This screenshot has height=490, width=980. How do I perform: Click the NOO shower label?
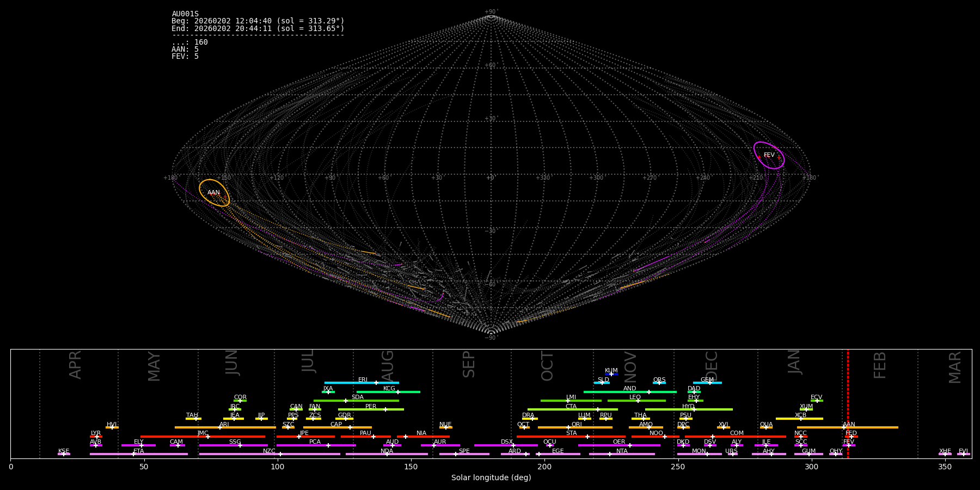(657, 433)
